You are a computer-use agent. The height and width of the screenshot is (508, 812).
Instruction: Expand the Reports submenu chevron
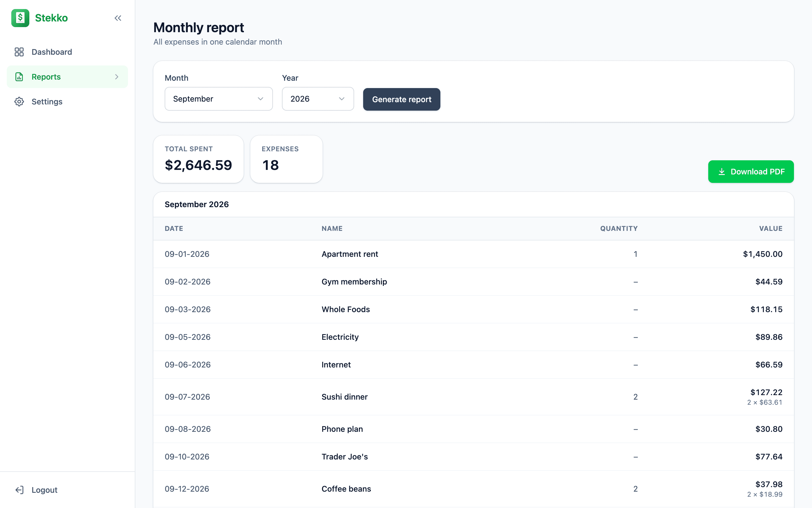point(117,77)
